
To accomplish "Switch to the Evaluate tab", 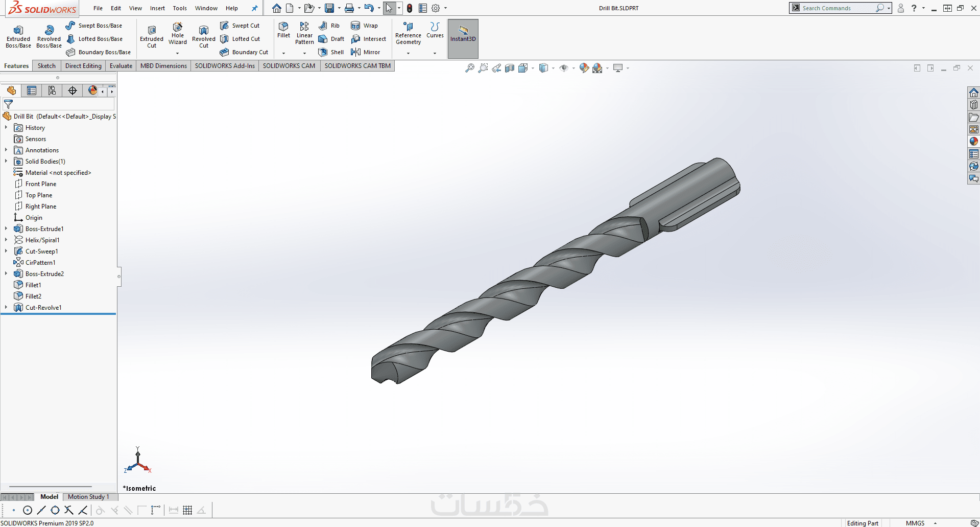I will point(121,66).
